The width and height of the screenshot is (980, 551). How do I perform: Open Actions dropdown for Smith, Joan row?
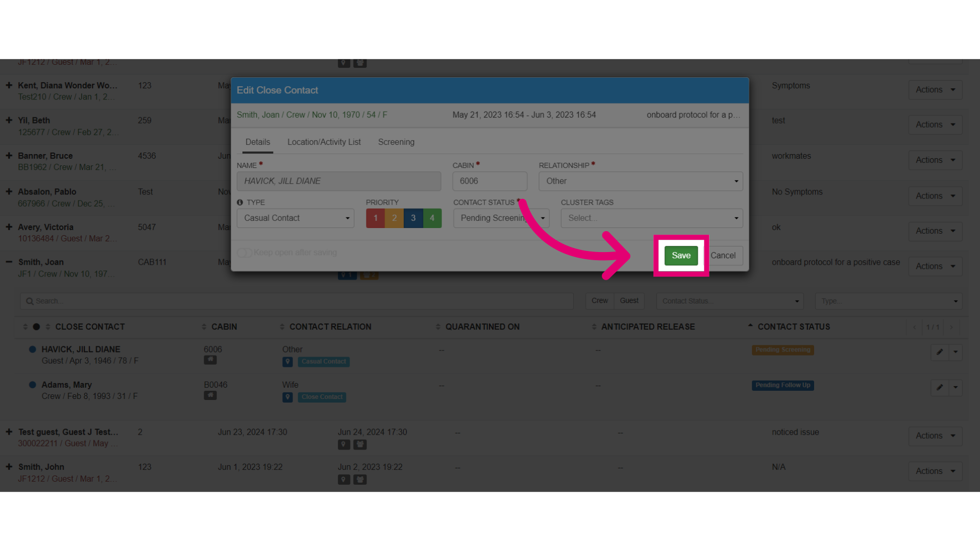pyautogui.click(x=935, y=266)
